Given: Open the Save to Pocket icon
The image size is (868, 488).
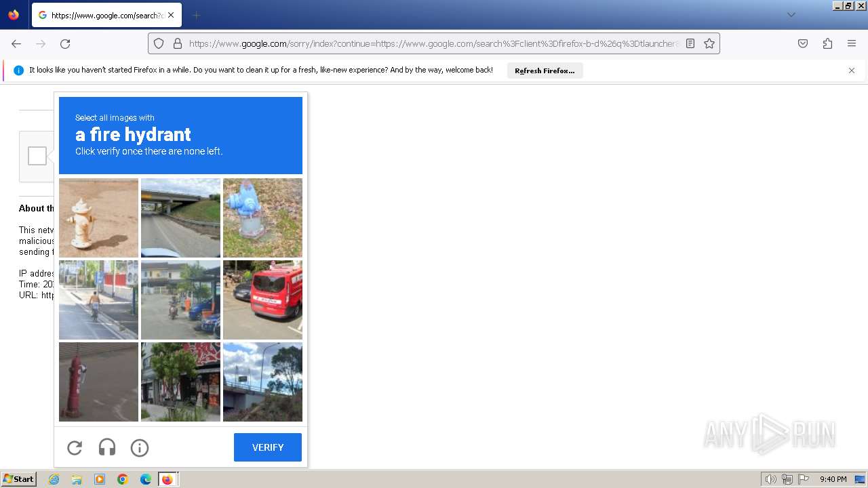Looking at the screenshot, I should (x=803, y=43).
